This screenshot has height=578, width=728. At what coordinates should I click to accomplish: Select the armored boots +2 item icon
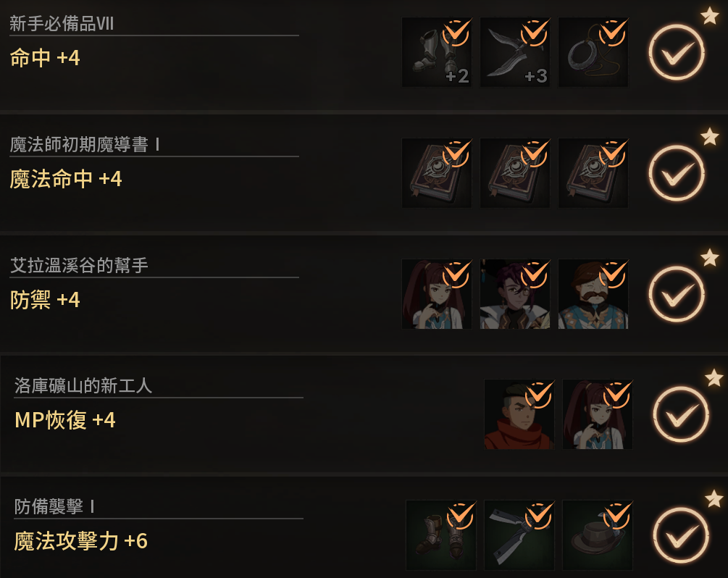[436, 52]
